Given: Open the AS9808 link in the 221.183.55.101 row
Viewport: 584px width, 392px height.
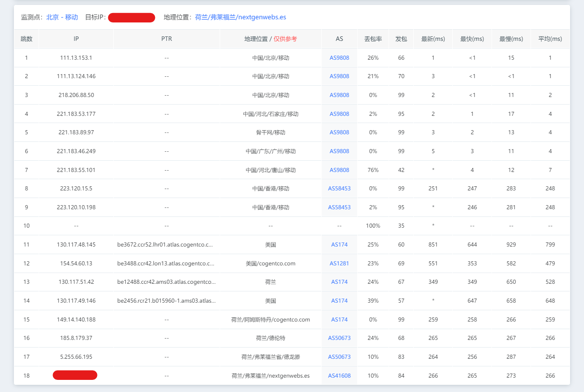Looking at the screenshot, I should tap(339, 170).
